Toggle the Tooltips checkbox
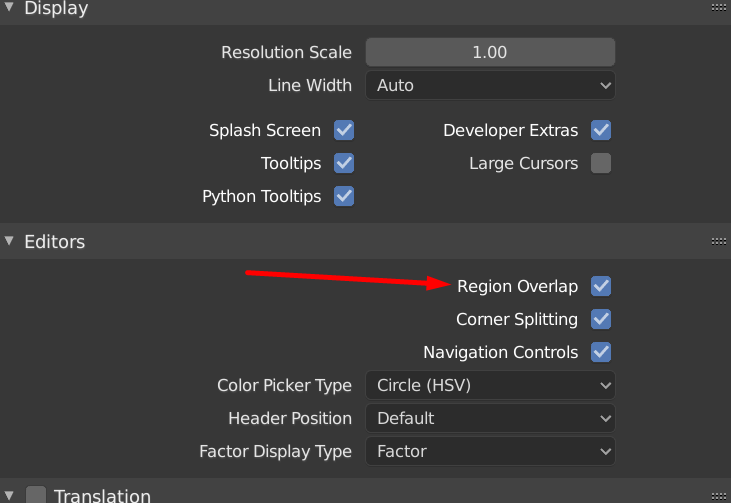This screenshot has height=503, width=731. [x=345, y=163]
